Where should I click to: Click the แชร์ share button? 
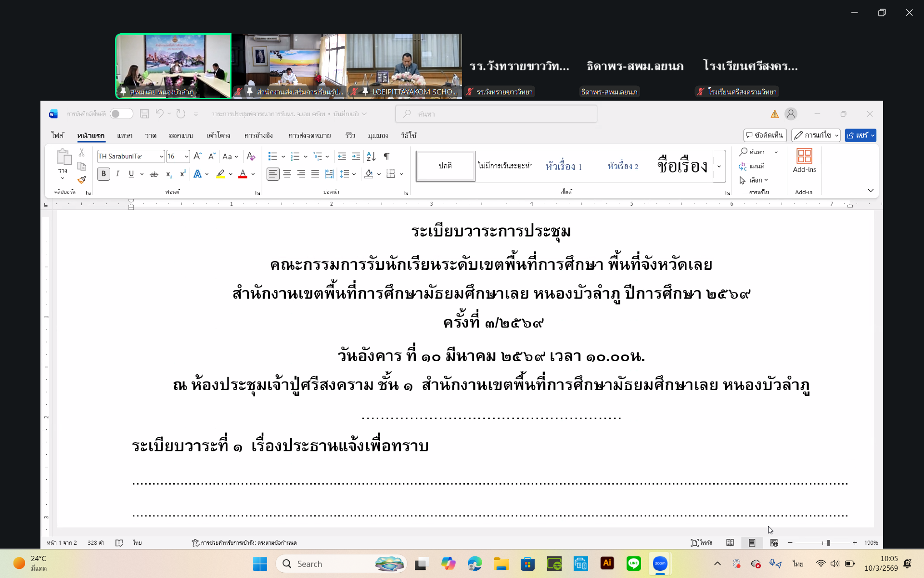click(857, 135)
